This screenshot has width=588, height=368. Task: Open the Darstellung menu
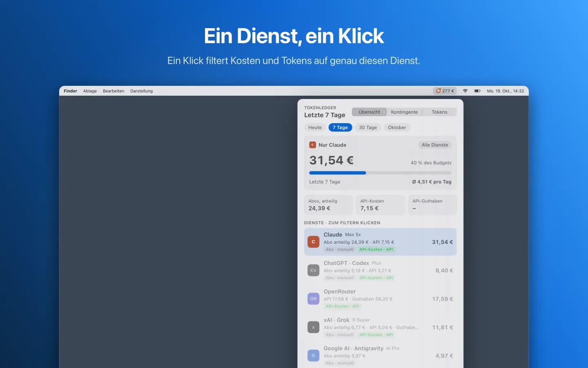(x=141, y=91)
